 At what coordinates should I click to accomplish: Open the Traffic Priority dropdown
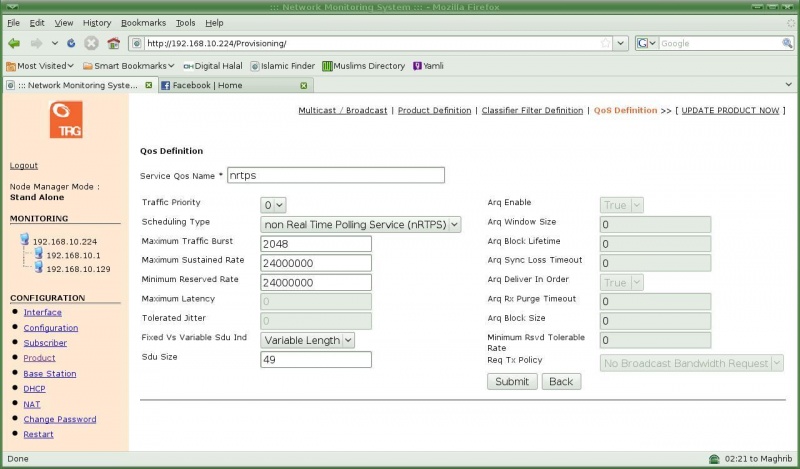point(273,205)
